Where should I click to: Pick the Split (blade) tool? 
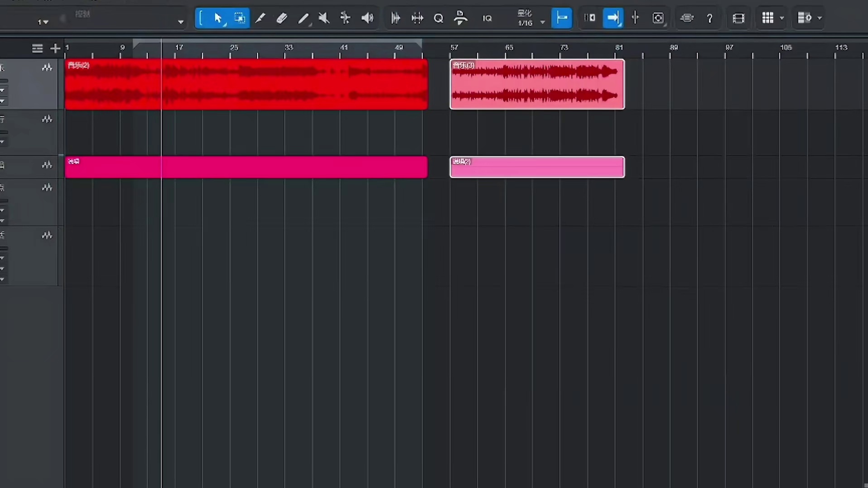[x=260, y=18]
